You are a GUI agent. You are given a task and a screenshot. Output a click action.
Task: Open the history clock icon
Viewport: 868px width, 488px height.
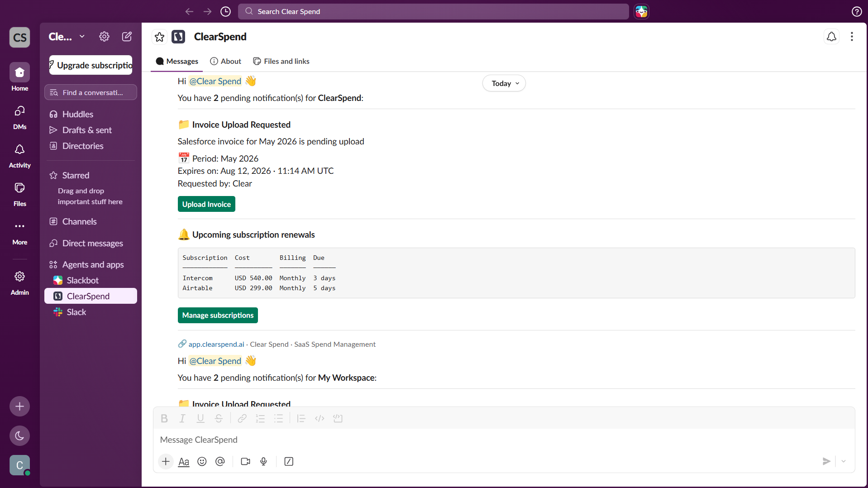tap(225, 11)
